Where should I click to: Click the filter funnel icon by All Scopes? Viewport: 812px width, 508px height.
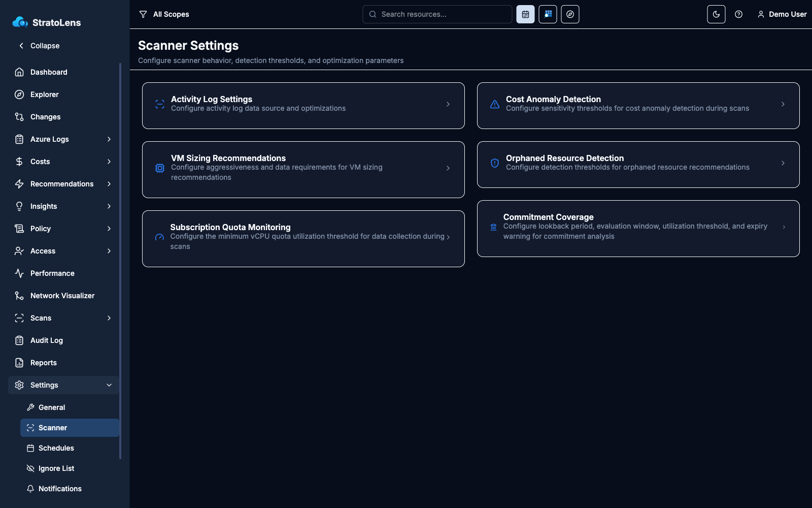coord(143,14)
